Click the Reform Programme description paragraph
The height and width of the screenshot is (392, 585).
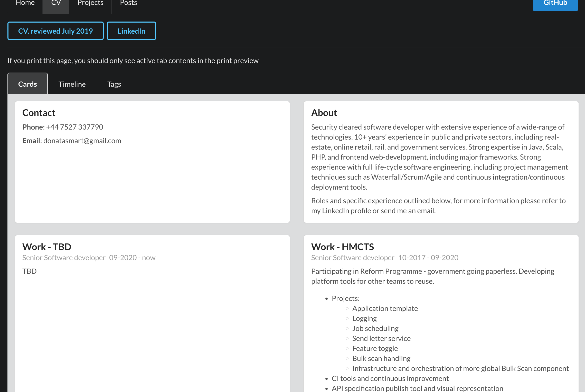(433, 276)
